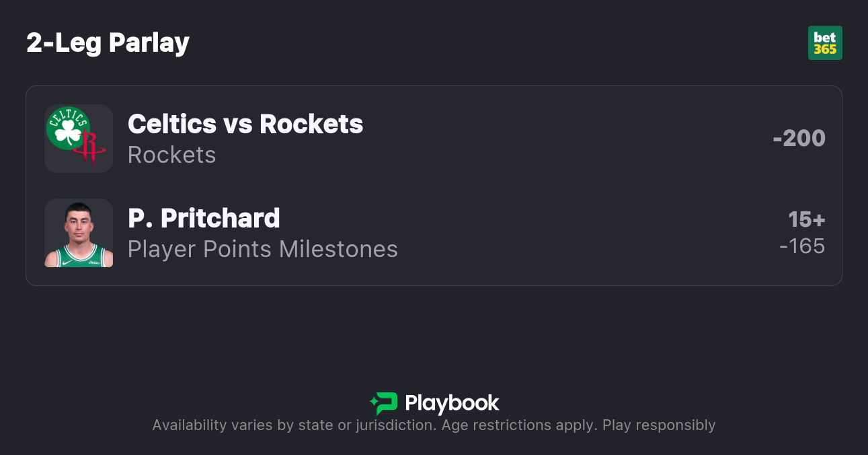Click the 'vs' in the matchup title
This screenshot has width=868, height=455.
click(x=238, y=124)
